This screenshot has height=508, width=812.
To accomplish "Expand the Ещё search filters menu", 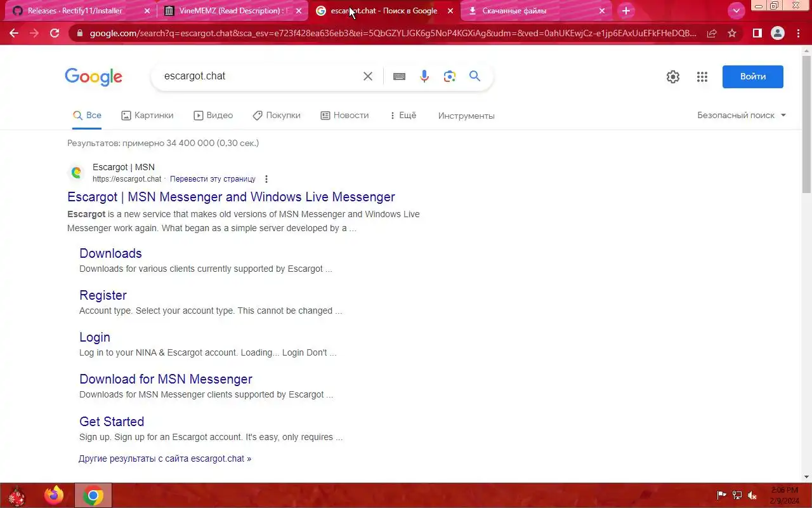I will (x=403, y=115).
